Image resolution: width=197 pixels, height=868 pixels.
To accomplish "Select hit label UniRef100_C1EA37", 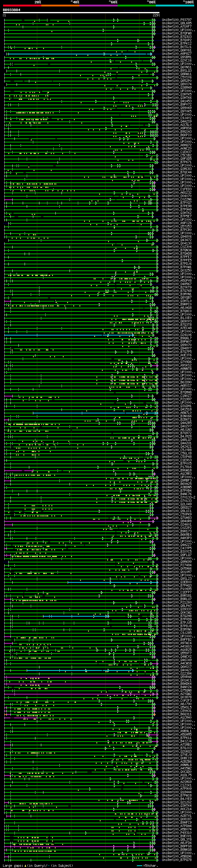I will pos(177,151).
